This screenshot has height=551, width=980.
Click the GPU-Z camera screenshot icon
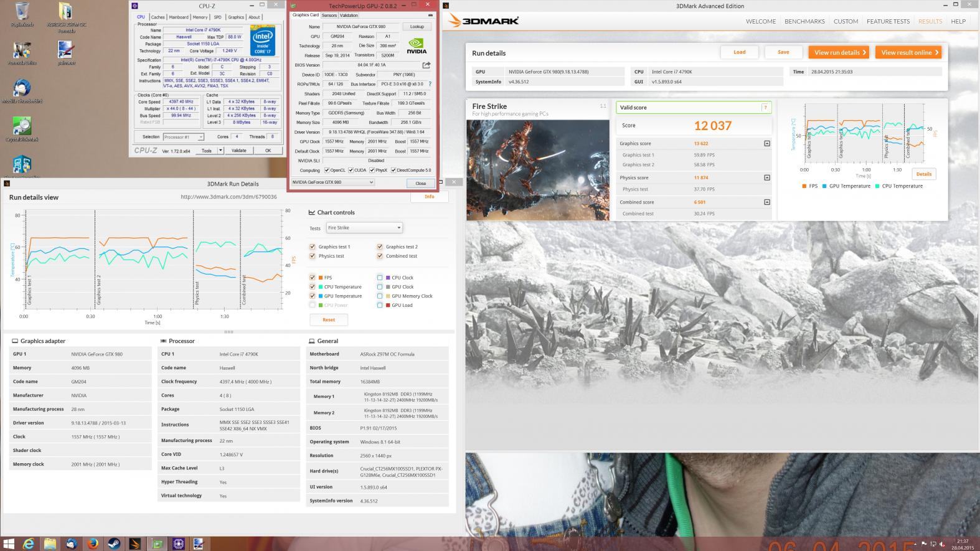pyautogui.click(x=430, y=15)
